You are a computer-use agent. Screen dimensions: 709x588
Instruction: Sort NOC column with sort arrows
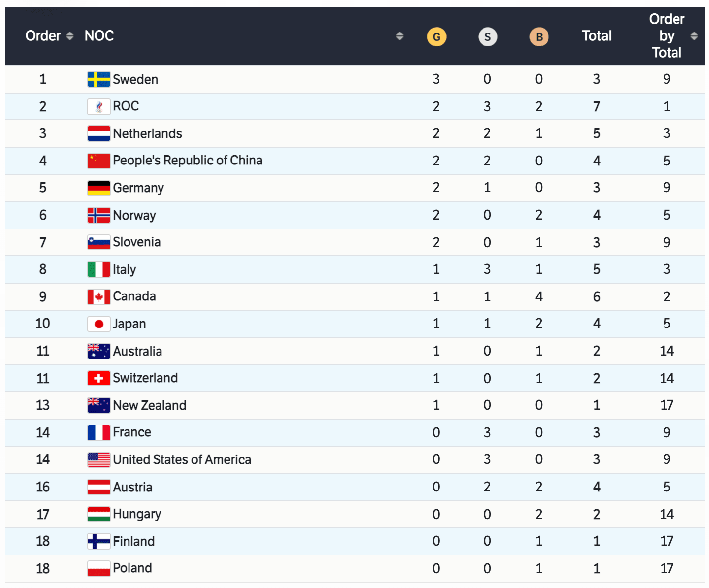point(399,36)
